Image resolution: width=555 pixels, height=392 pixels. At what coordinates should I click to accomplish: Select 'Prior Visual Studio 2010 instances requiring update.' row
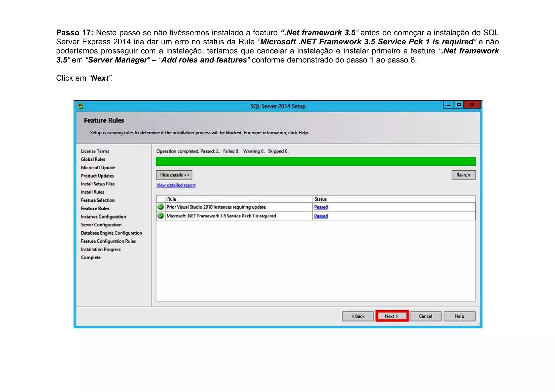316,207
